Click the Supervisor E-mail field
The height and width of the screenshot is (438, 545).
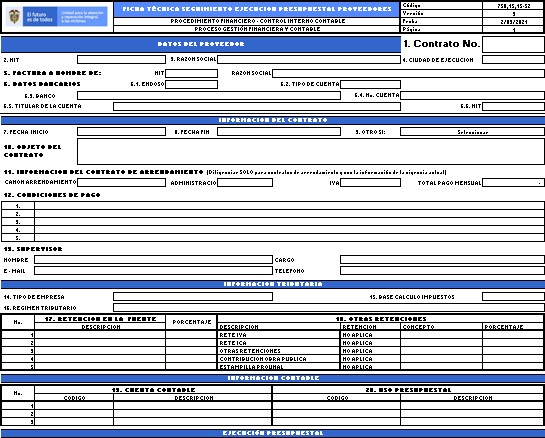(x=153, y=270)
